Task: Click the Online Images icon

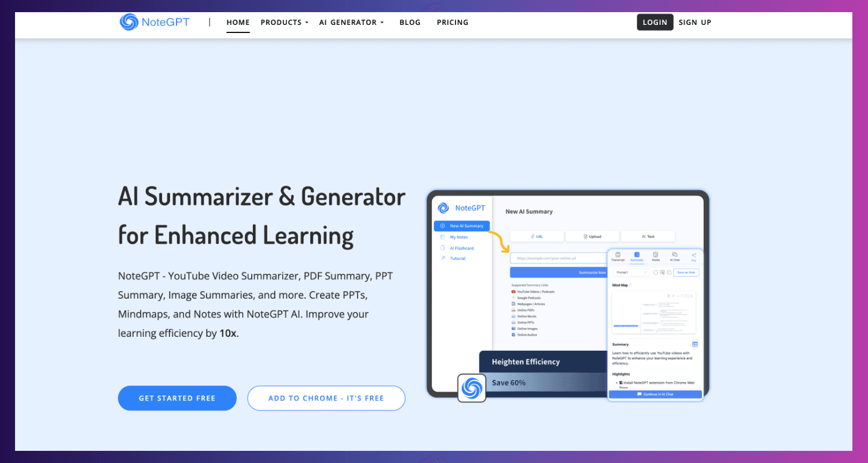Action: (513, 329)
